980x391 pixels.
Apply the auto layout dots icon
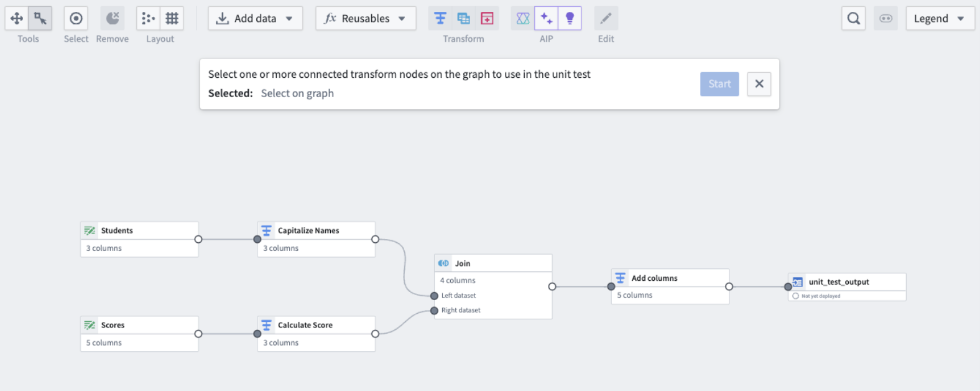[148, 19]
